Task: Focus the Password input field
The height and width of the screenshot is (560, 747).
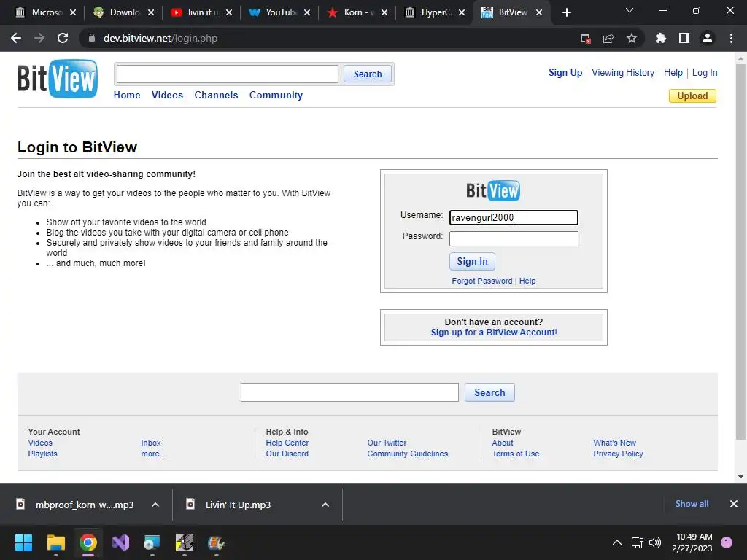Action: point(514,238)
